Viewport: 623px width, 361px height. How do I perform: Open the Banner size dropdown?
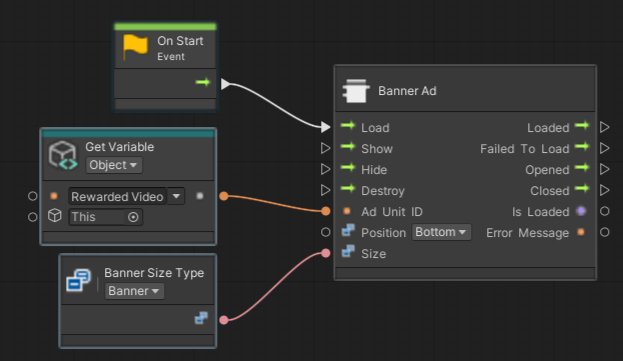[134, 291]
